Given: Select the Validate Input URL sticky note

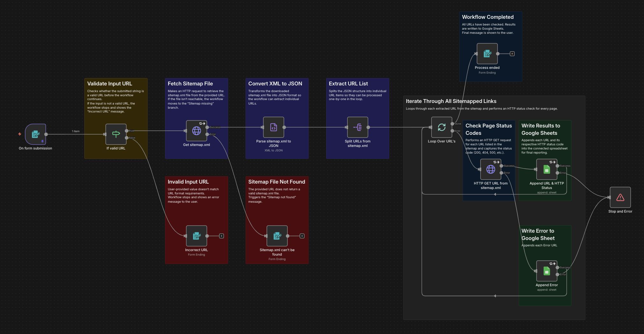Looking at the screenshot, I should tap(110, 84).
